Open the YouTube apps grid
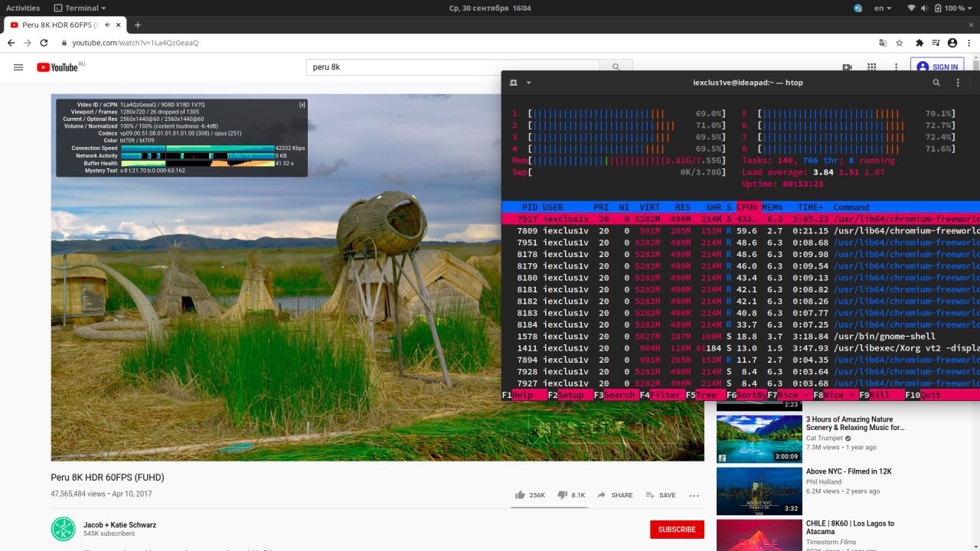 click(871, 67)
